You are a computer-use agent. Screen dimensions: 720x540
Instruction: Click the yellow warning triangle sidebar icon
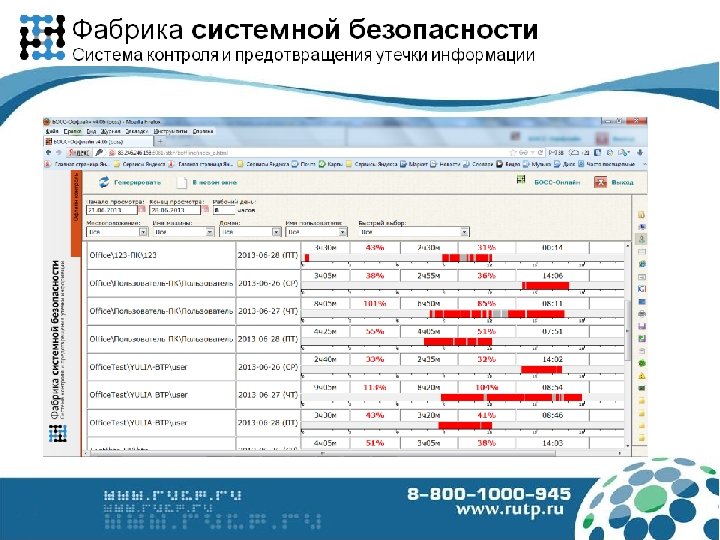642,376
